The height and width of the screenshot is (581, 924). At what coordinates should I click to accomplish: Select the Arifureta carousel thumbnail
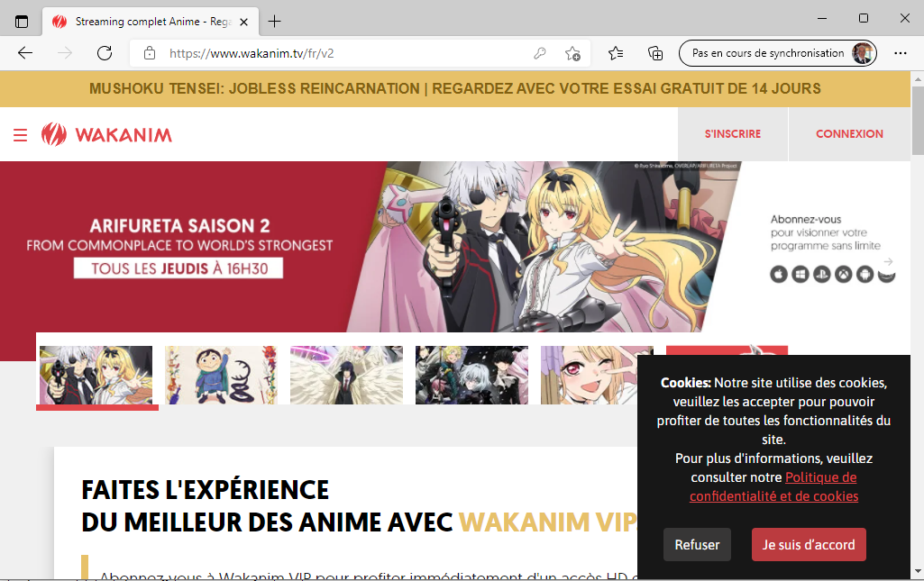(96, 376)
